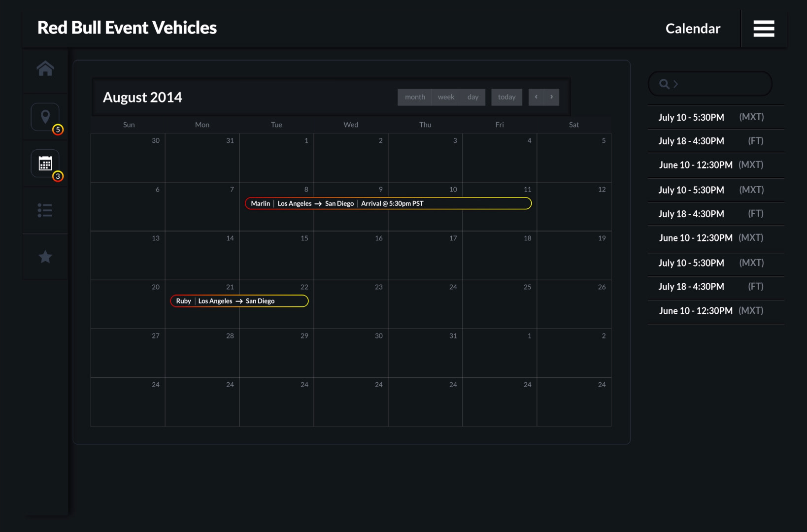Image resolution: width=807 pixels, height=532 pixels.
Task: Open the list sidebar icon
Action: coord(45,210)
